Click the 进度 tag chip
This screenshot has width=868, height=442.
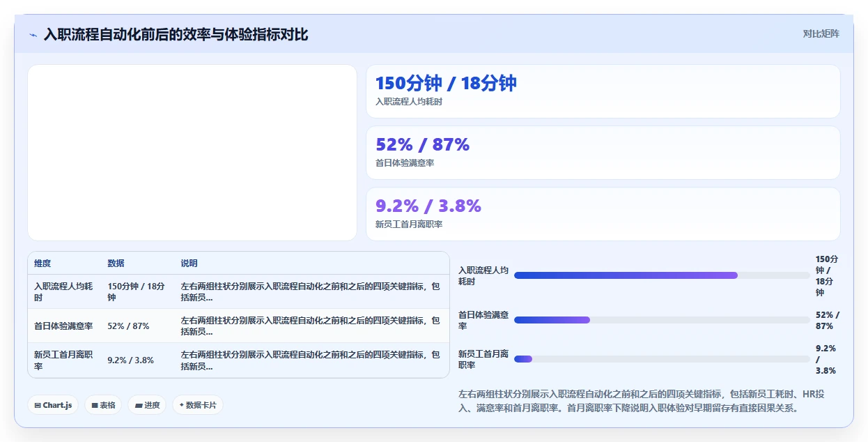click(x=147, y=405)
